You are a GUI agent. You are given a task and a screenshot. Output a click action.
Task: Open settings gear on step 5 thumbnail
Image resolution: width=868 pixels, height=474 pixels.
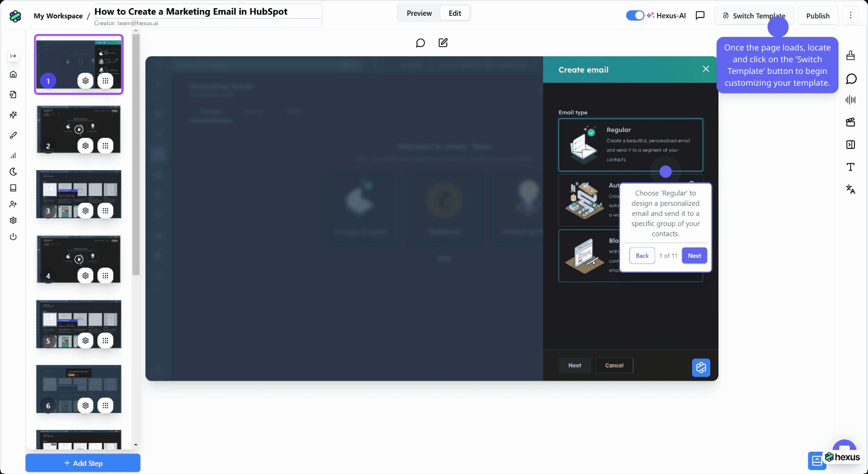click(86, 340)
